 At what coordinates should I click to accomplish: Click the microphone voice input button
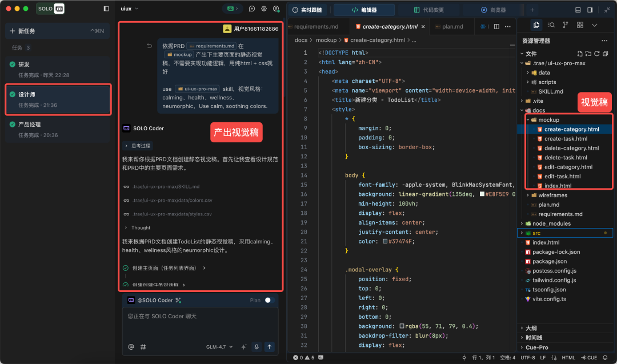click(x=257, y=347)
